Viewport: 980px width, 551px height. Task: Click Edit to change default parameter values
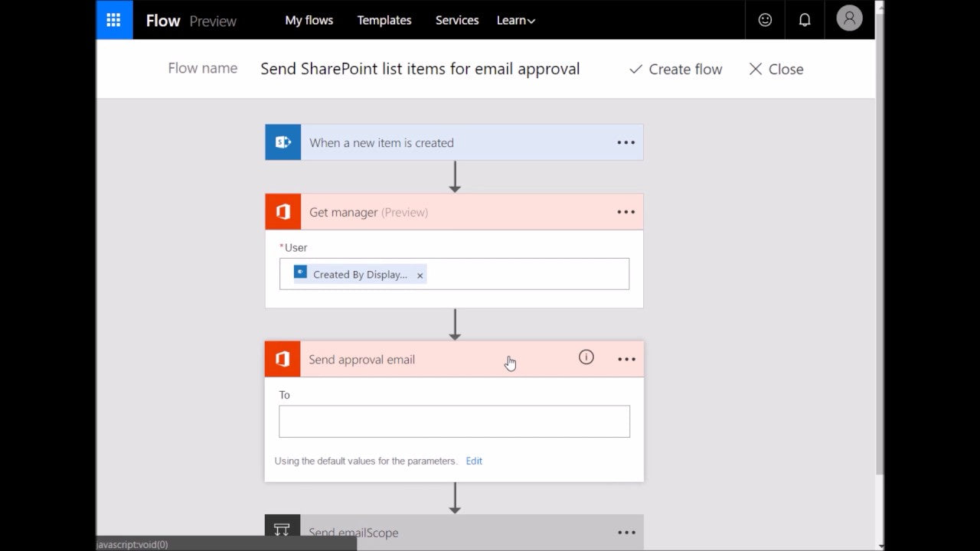tap(473, 461)
